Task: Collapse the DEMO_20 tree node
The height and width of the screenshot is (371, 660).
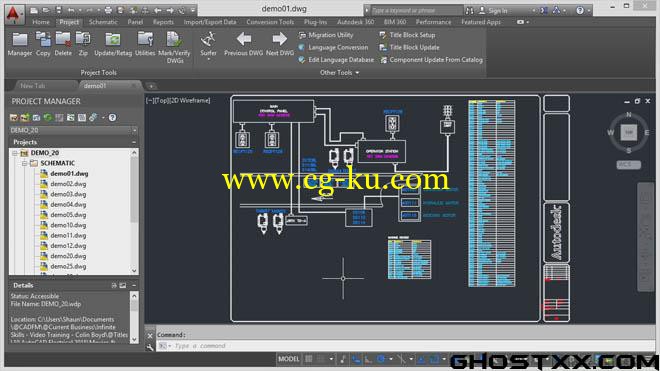Action: [x=15, y=153]
